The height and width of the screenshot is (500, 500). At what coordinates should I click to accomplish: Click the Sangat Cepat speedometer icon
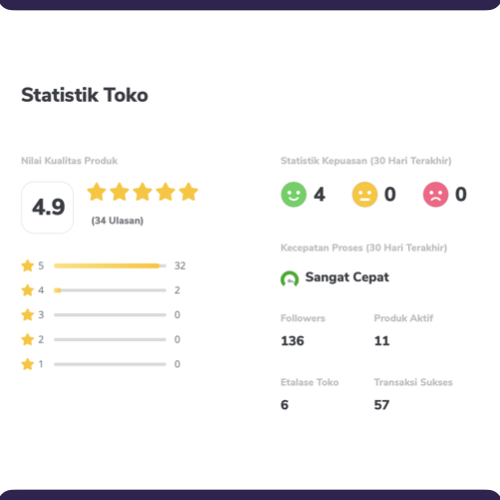(x=289, y=279)
